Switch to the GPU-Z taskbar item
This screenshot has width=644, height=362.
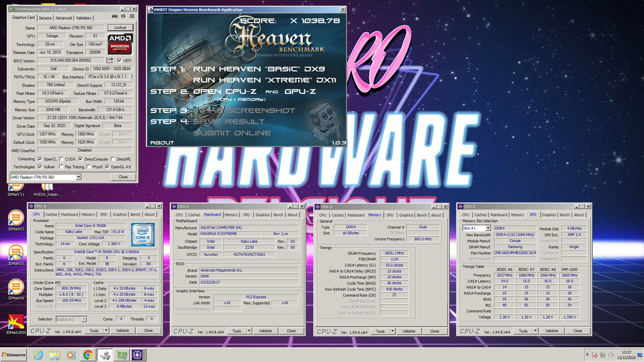121,355
